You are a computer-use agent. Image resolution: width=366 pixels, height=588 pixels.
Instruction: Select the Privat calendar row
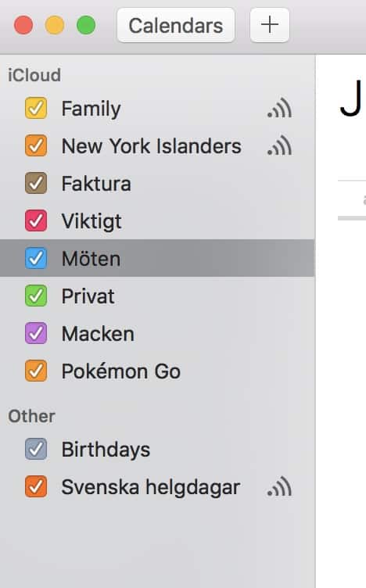coord(157,296)
